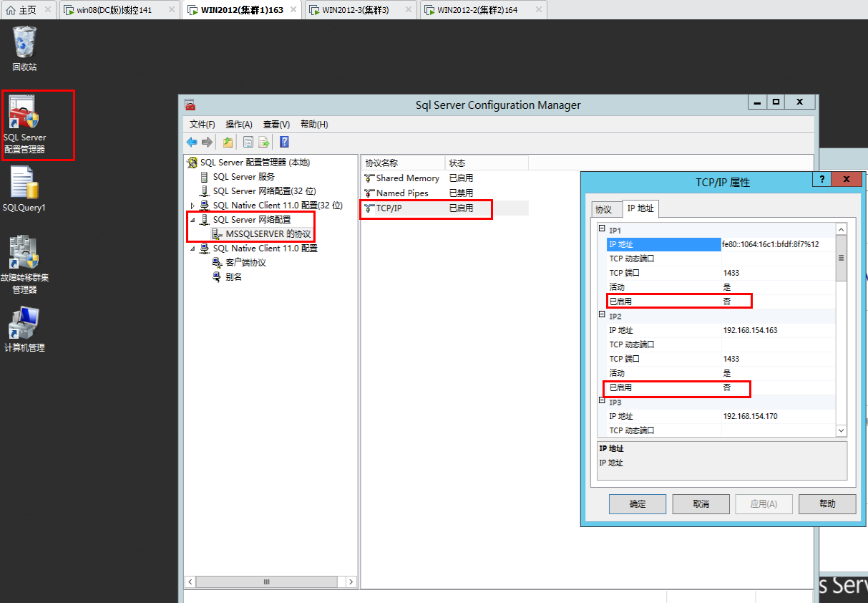
Task: Open the 查看(V) menu
Action: tap(276, 124)
